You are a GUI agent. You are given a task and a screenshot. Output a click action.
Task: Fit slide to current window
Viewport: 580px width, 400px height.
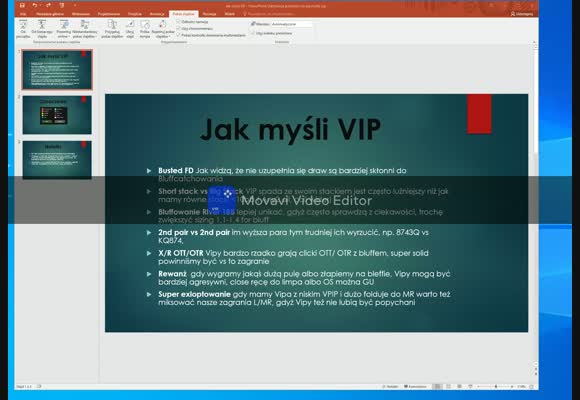click(531, 386)
